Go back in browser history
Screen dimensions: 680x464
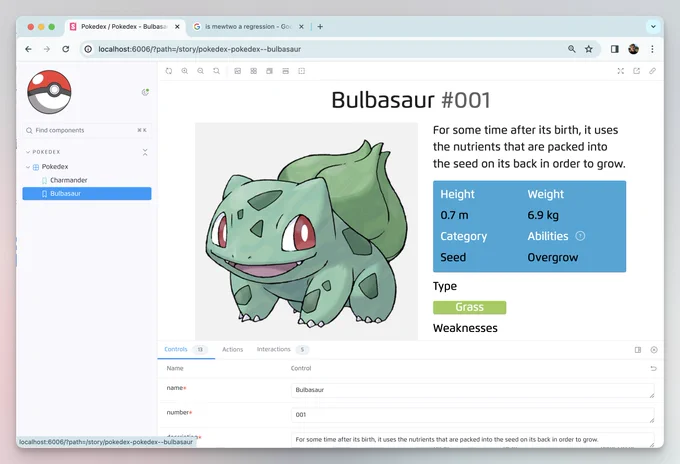coord(29,49)
